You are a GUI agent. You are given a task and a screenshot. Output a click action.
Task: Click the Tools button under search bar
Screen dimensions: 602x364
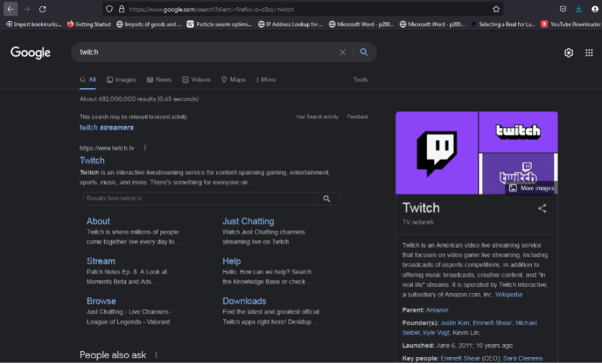click(x=360, y=80)
